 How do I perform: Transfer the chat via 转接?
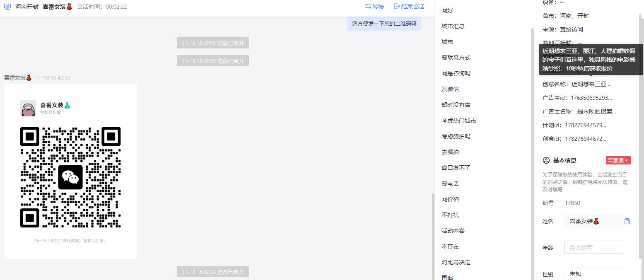point(374,7)
